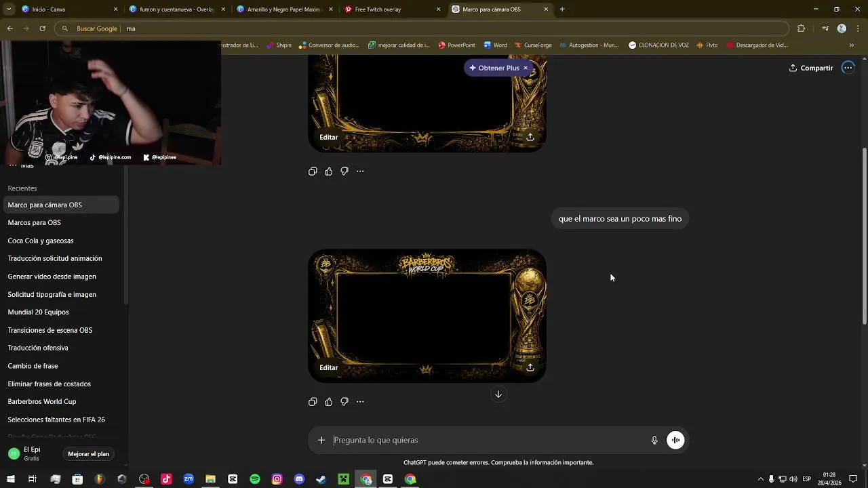Dislike the first image response with thumbs down
Viewport: 868px width, 488px height.
pyautogui.click(x=344, y=171)
